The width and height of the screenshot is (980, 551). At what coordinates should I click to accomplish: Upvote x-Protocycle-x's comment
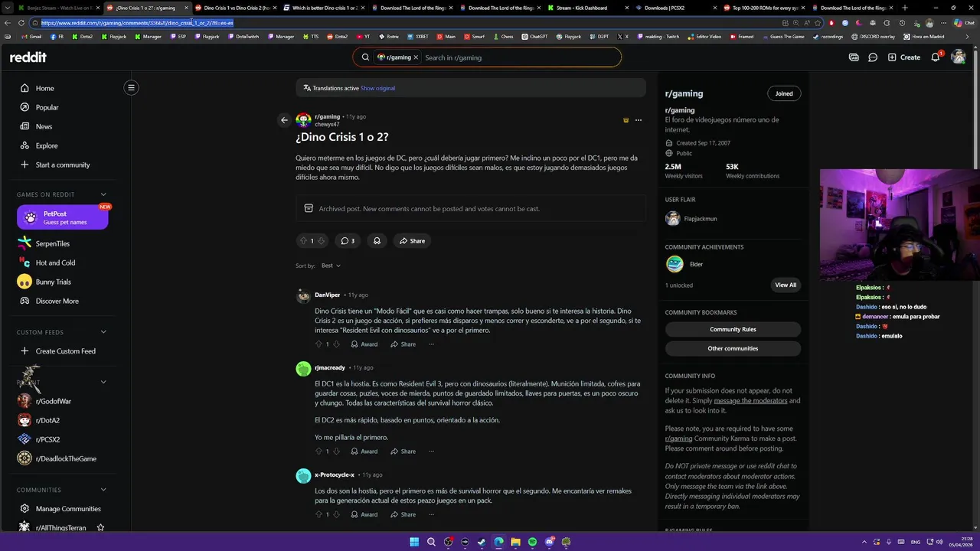(319, 514)
